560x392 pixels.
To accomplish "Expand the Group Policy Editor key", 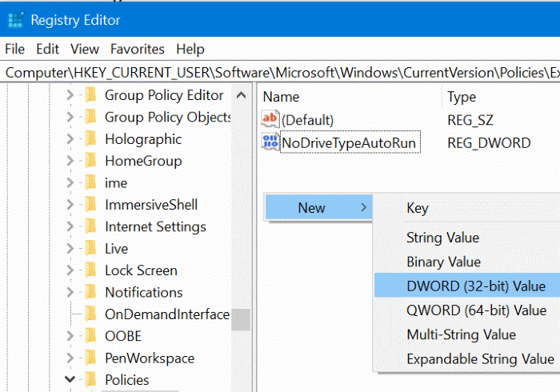I will (70, 95).
